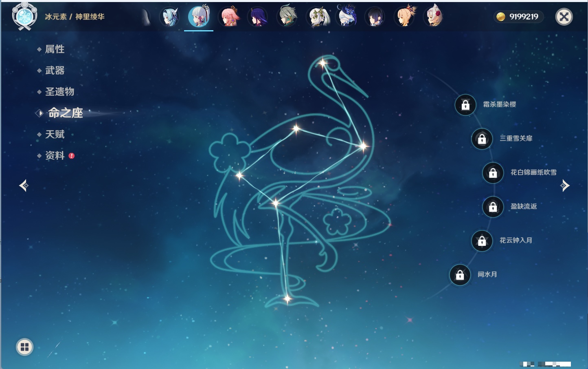
Task: Click the title text 冰元素 / 神里绫华
Action: click(75, 17)
